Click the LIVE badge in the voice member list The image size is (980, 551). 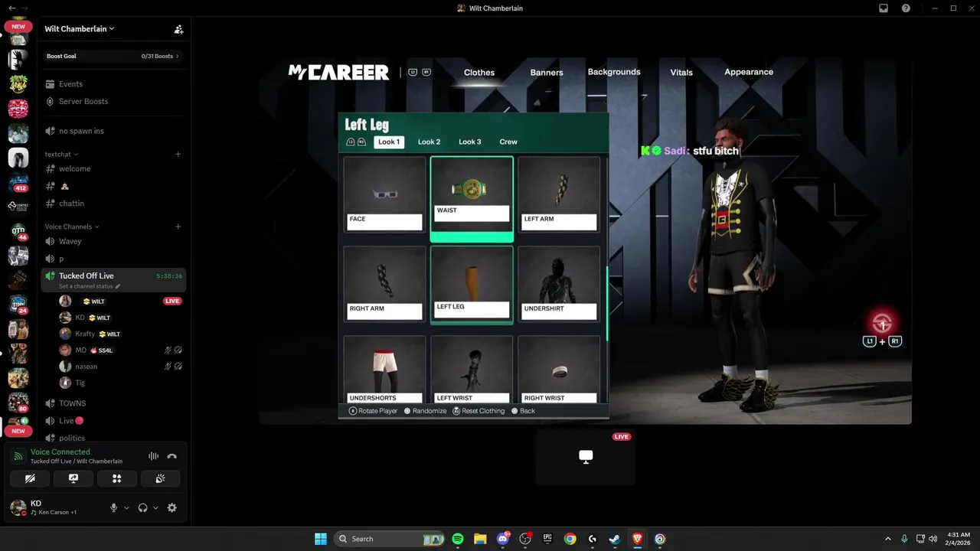coord(172,302)
